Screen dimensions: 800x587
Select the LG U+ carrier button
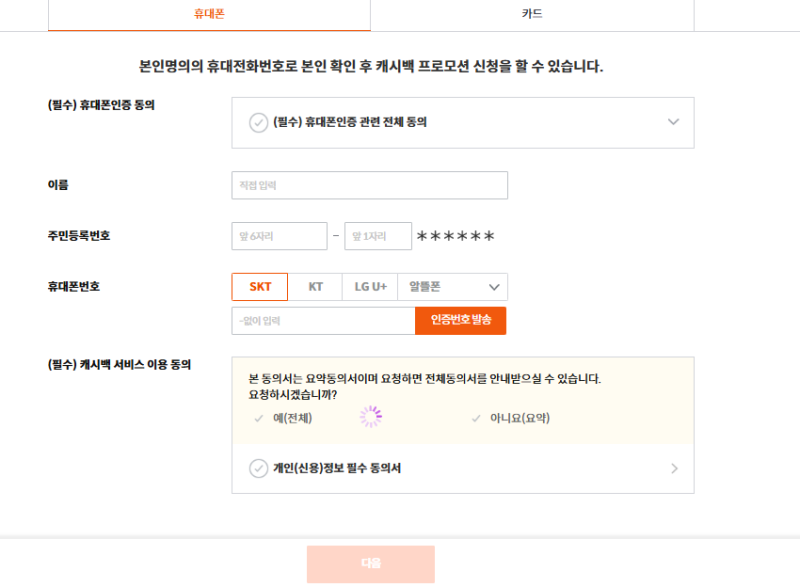(x=370, y=287)
